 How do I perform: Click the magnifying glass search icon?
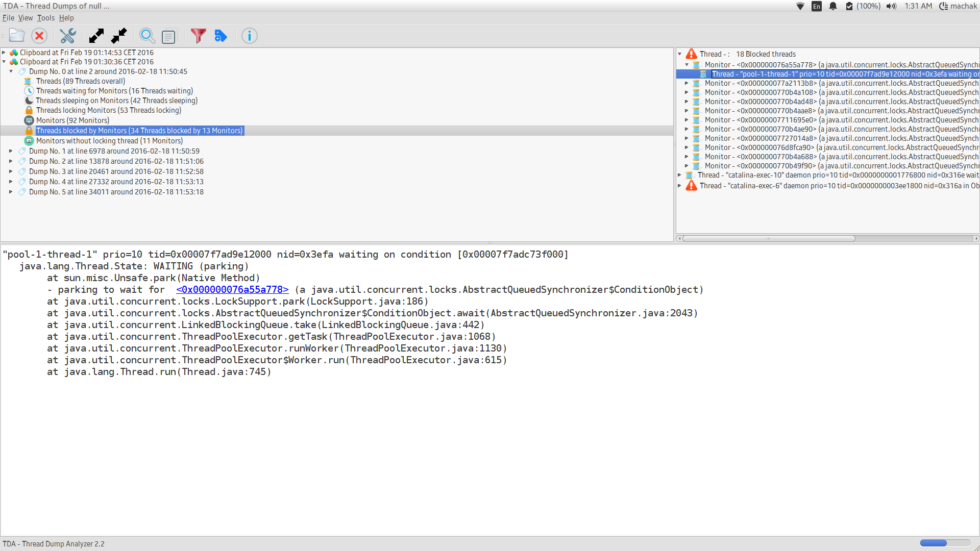pyautogui.click(x=147, y=36)
